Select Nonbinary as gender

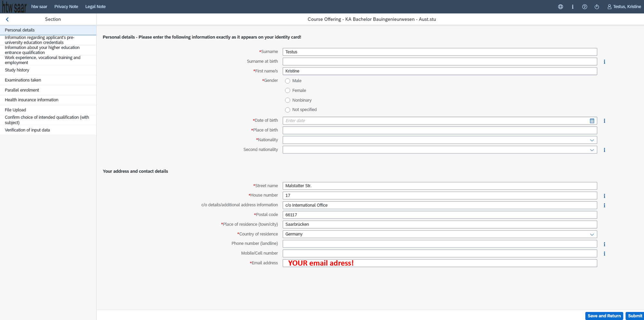click(288, 100)
